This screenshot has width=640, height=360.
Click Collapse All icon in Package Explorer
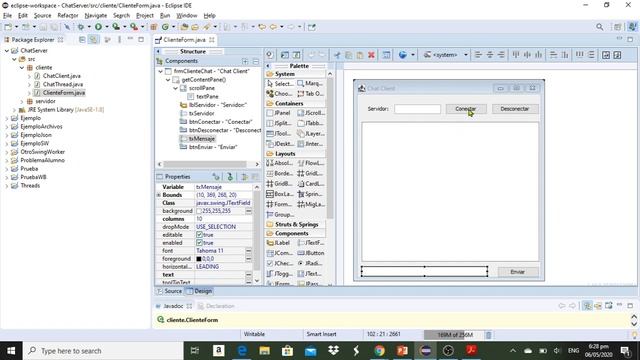[x=82, y=40]
